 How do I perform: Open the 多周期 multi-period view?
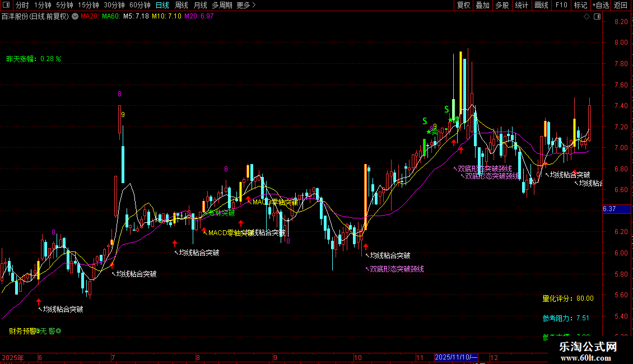click(x=222, y=5)
